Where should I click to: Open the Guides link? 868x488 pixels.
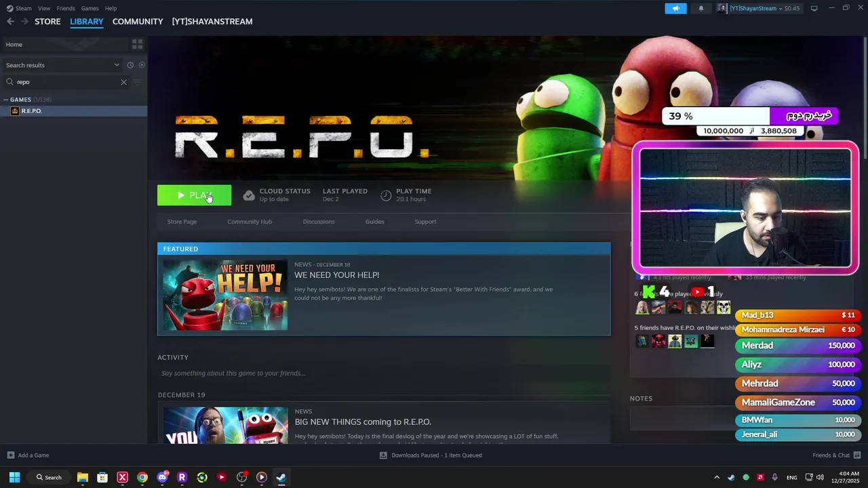(374, 222)
